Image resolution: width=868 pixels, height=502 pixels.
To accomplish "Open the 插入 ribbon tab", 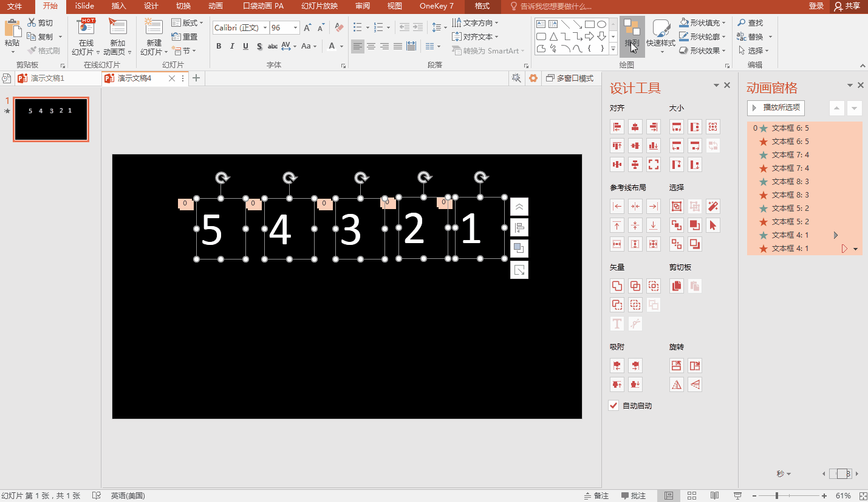I will click(119, 6).
